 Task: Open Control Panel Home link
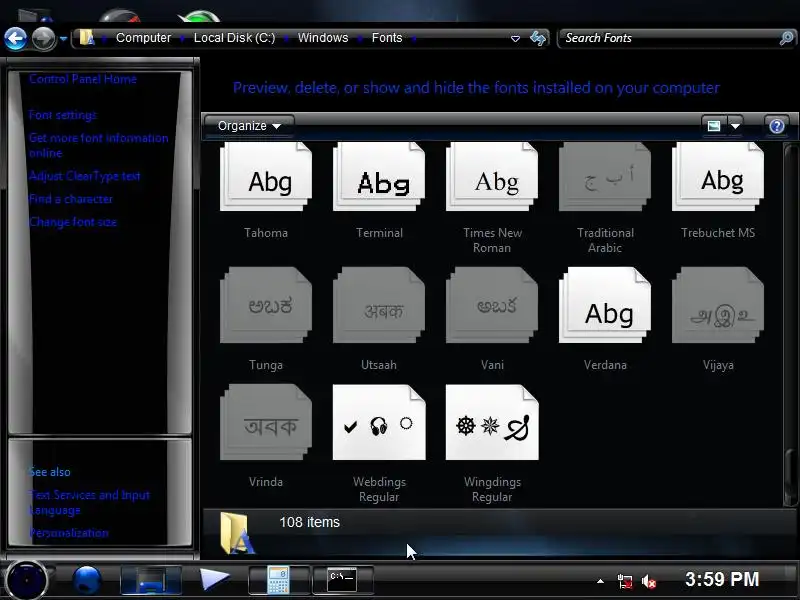point(83,79)
